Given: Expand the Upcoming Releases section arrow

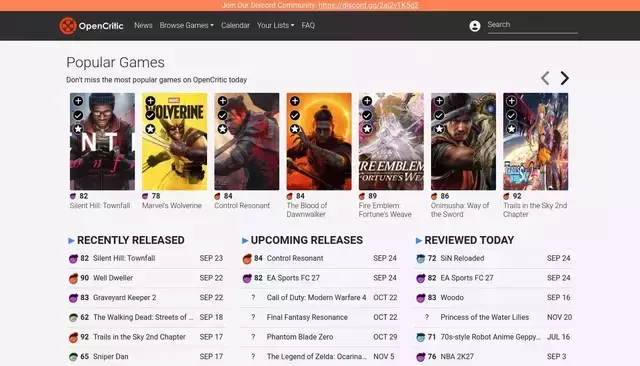Looking at the screenshot, I should pos(245,241).
